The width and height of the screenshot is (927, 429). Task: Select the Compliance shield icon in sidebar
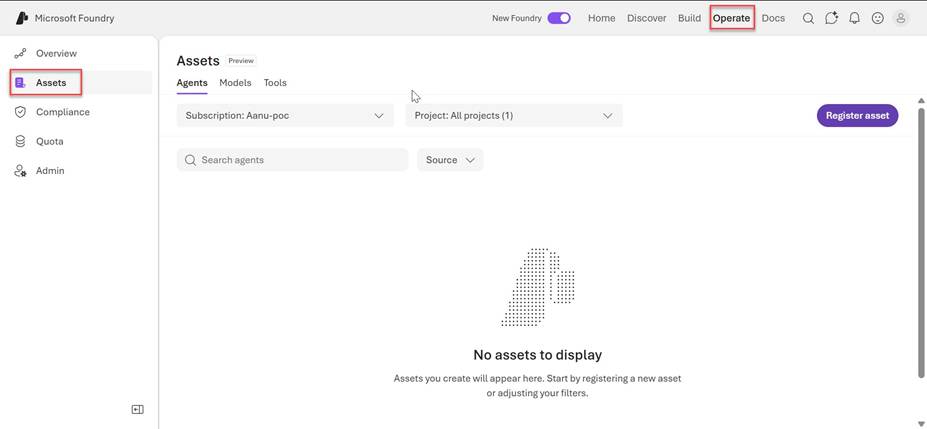click(x=20, y=112)
